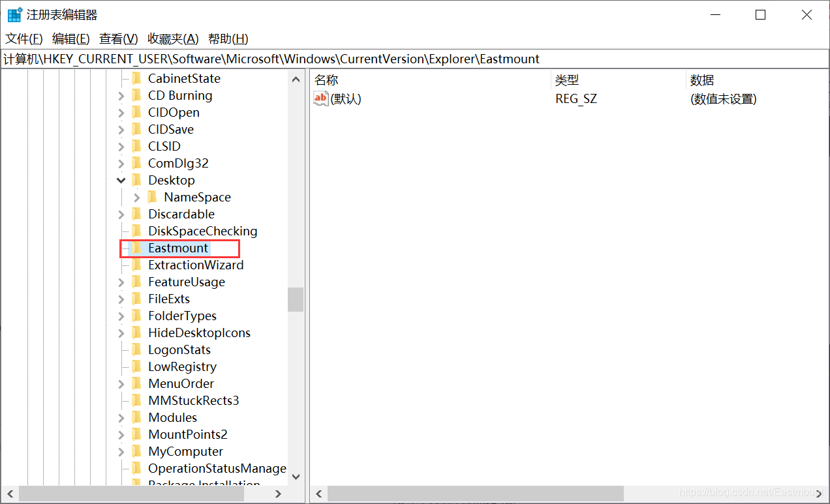The width and height of the screenshot is (830, 504).
Task: Click the (数值未设置) data cell
Action: (723, 99)
